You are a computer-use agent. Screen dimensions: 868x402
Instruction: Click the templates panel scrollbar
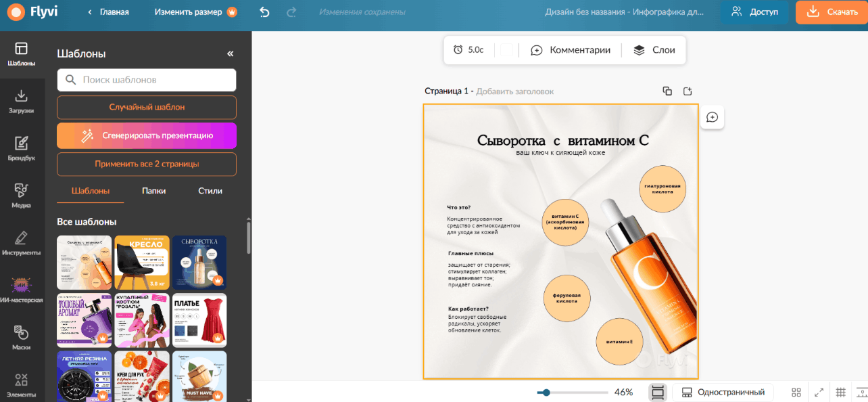pos(249,237)
